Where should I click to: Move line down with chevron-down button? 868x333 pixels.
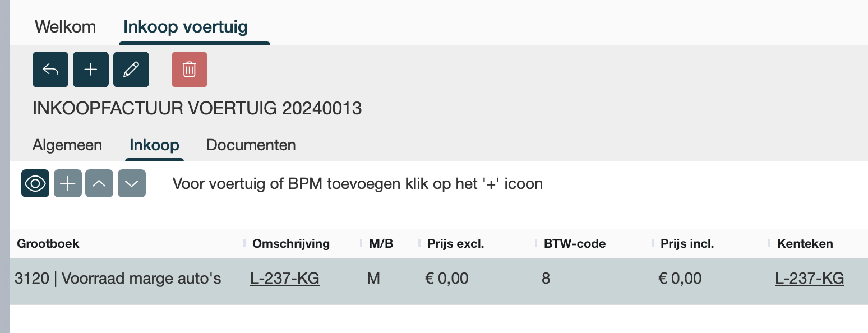coord(132,183)
